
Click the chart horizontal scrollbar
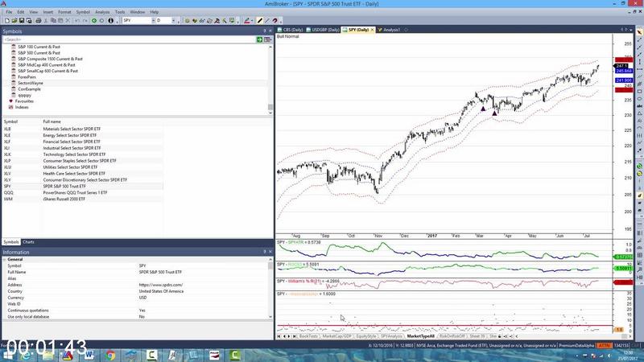click(568, 336)
